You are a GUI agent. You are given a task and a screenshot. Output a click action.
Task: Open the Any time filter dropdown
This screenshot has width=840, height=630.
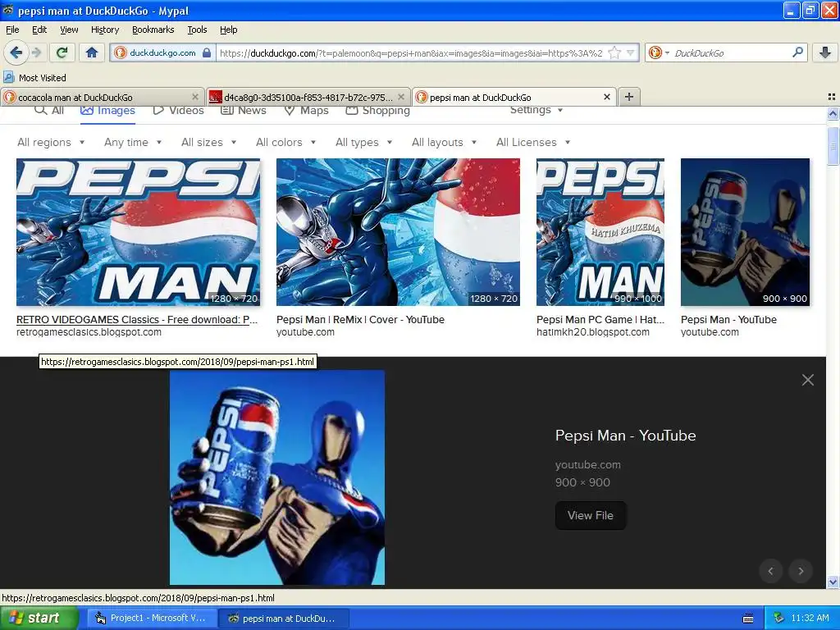[133, 142]
